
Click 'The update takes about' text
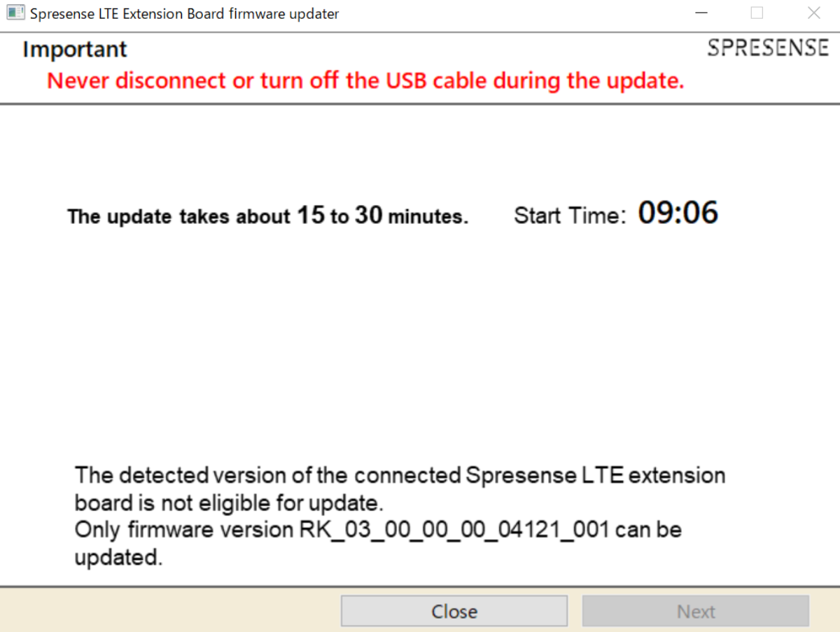point(178,217)
